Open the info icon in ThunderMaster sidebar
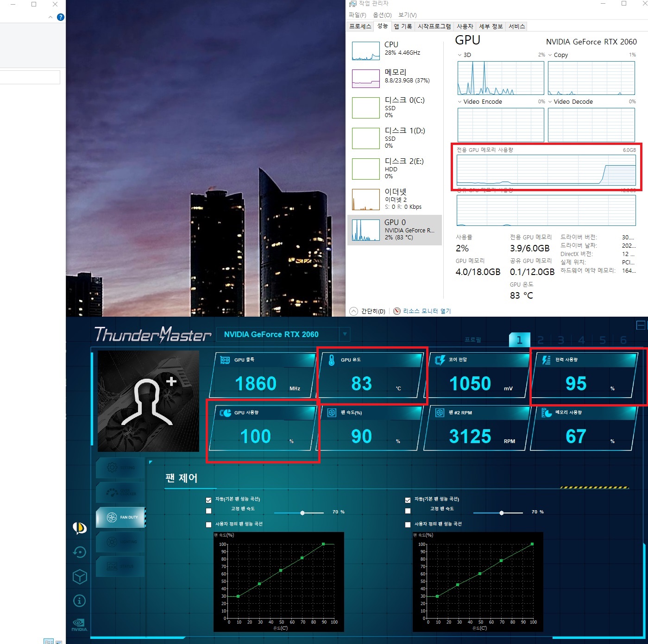This screenshot has height=644, width=648. coord(80,601)
